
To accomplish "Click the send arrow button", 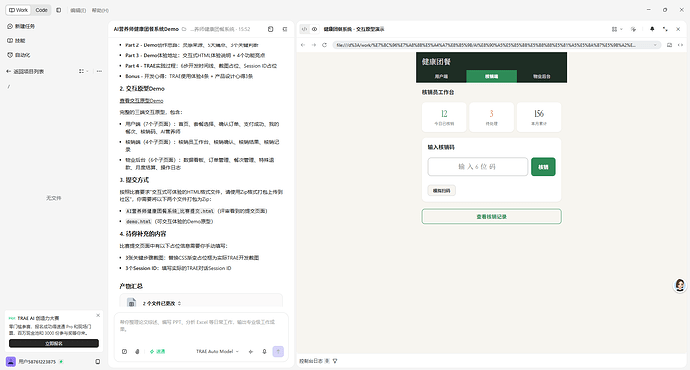I will [x=278, y=352].
